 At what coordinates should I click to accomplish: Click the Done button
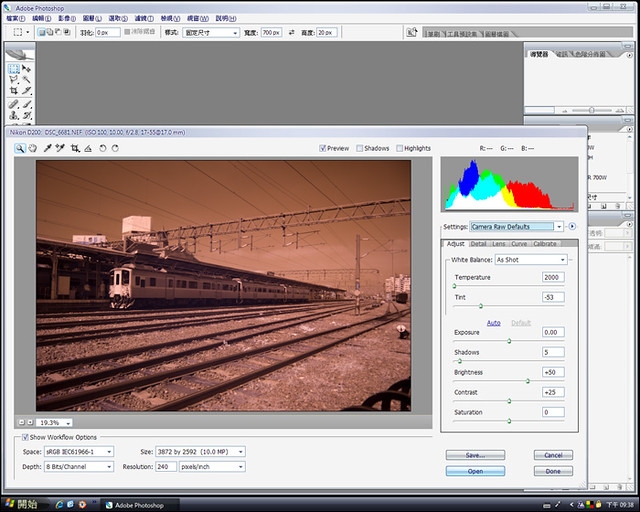click(x=553, y=471)
